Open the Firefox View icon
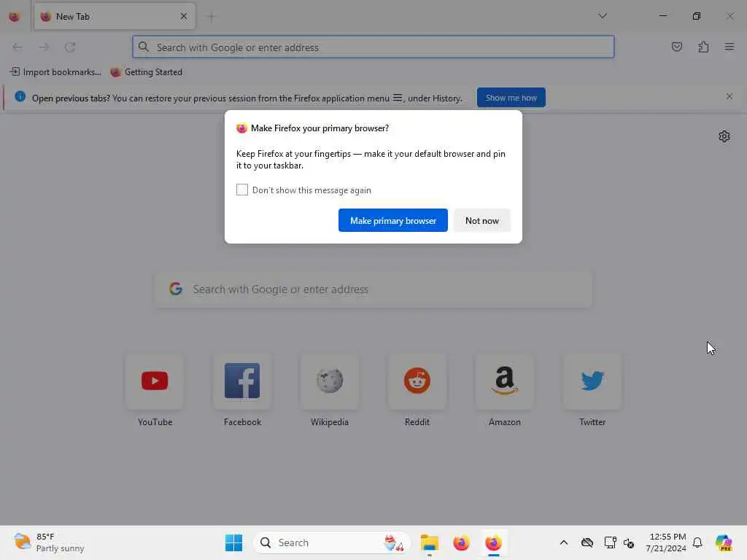 (15, 17)
